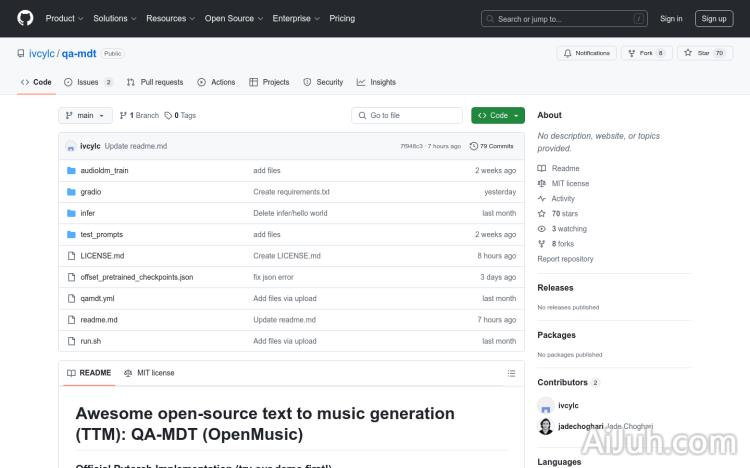
Task: Open the qamdt.yml file
Action: [x=98, y=298]
